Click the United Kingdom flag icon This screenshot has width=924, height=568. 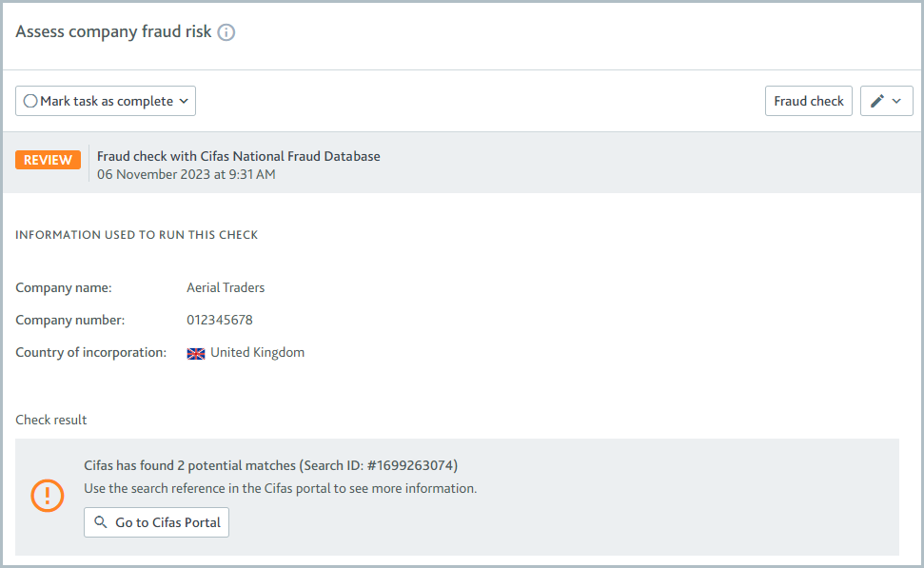(x=195, y=352)
